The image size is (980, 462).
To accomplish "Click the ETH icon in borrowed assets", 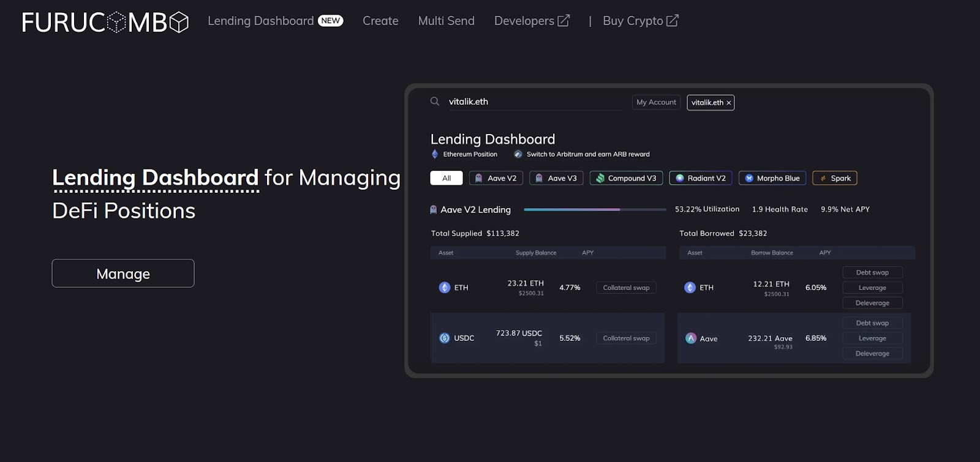I will pos(690,288).
